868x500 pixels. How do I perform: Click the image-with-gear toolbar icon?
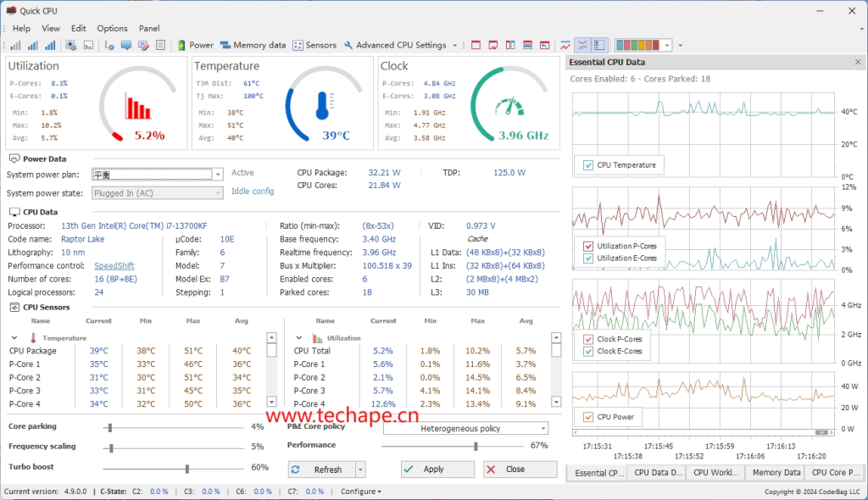[71, 46]
